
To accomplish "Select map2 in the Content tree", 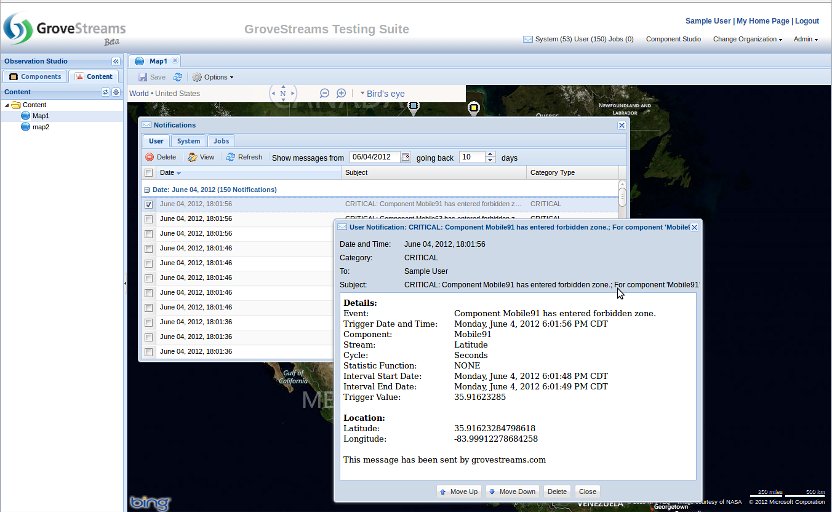I will pyautogui.click(x=40, y=127).
